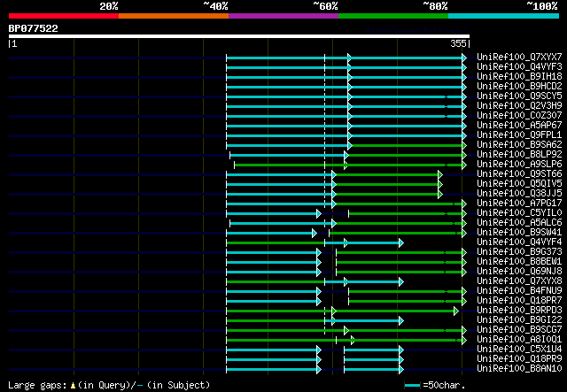Click the white query sequence bar
Image resolution: width=567 pixels, height=392 pixels.
[239, 36]
